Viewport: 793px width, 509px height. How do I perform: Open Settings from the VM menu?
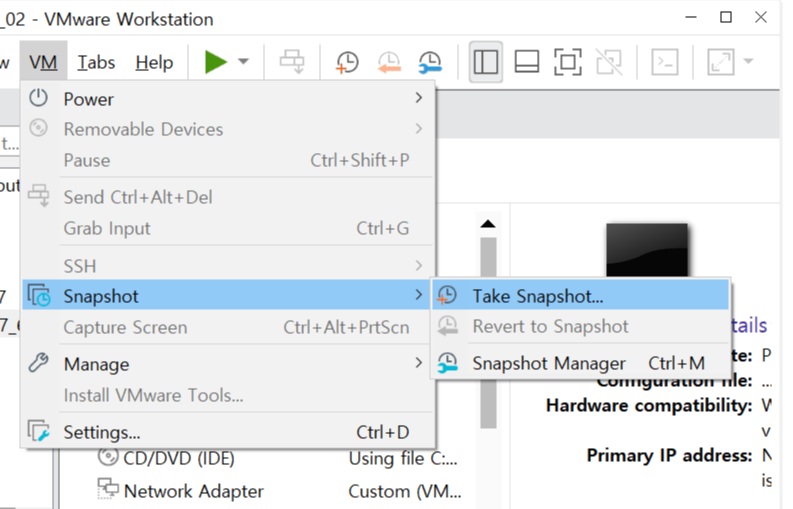pyautogui.click(x=228, y=432)
